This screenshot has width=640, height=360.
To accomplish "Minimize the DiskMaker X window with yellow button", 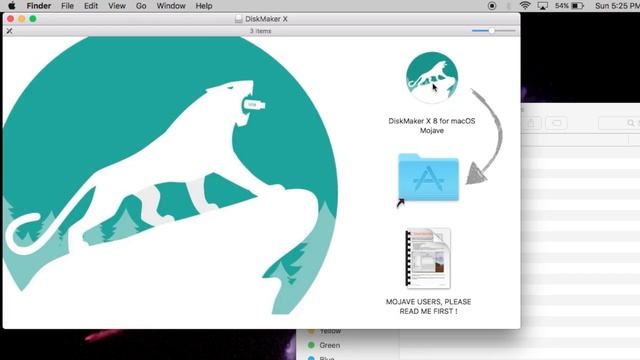I will click(x=22, y=19).
